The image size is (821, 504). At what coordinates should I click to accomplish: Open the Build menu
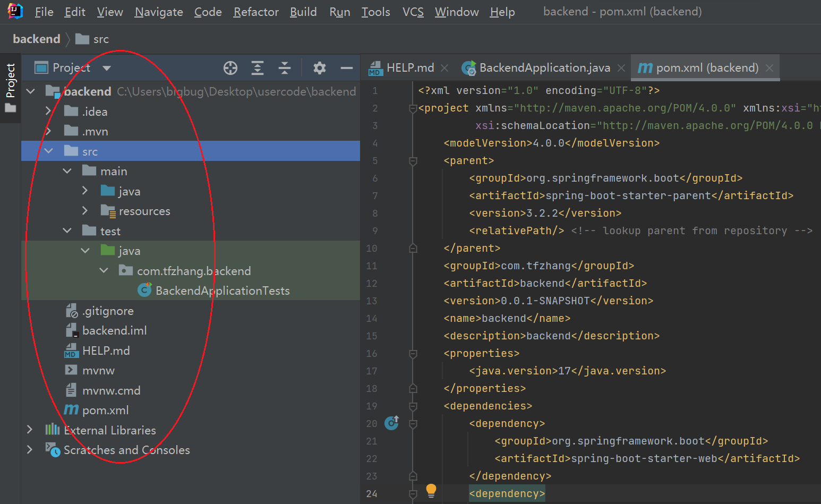[303, 12]
